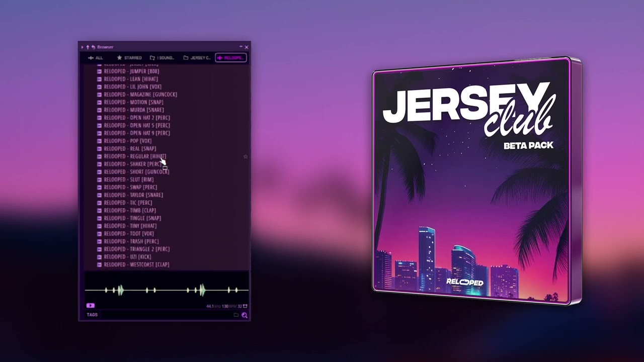Click sample icon beside OPEN HAT 5 [PERC]

click(x=100, y=125)
